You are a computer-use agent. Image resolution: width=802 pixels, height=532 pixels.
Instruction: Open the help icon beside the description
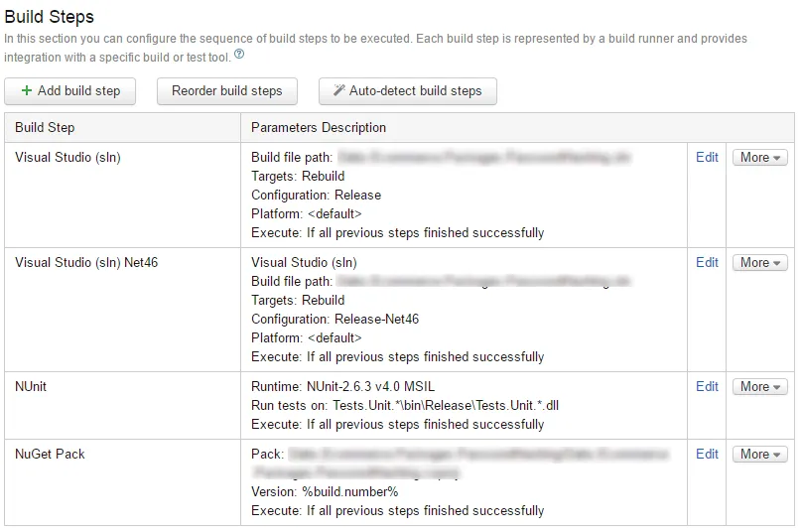click(239, 54)
